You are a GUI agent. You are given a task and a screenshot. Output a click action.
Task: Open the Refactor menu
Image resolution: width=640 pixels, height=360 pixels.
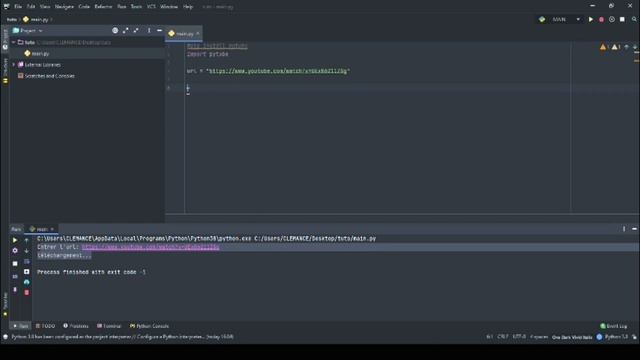[x=103, y=7]
